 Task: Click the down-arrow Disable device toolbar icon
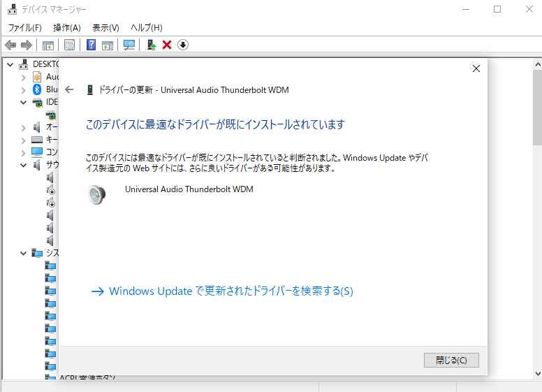click(x=183, y=45)
